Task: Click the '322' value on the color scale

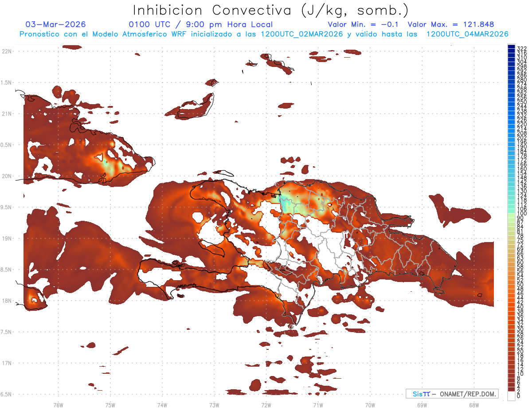Action: click(x=522, y=48)
